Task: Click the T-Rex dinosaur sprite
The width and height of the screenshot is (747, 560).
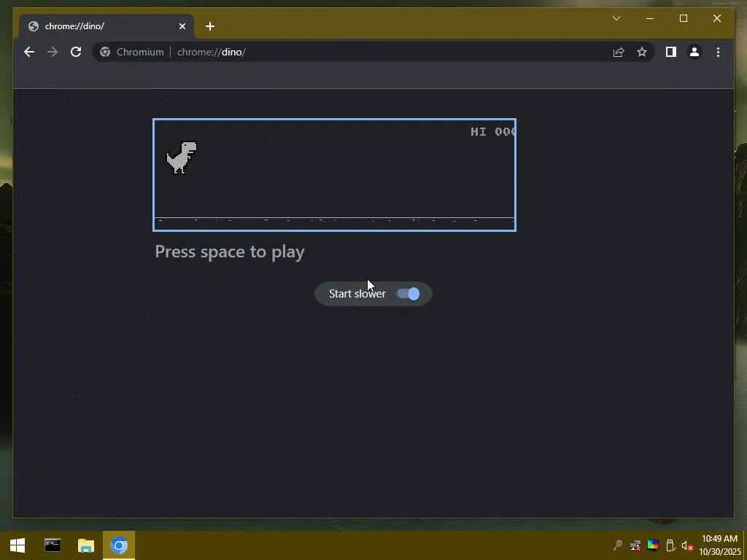Action: (181, 157)
